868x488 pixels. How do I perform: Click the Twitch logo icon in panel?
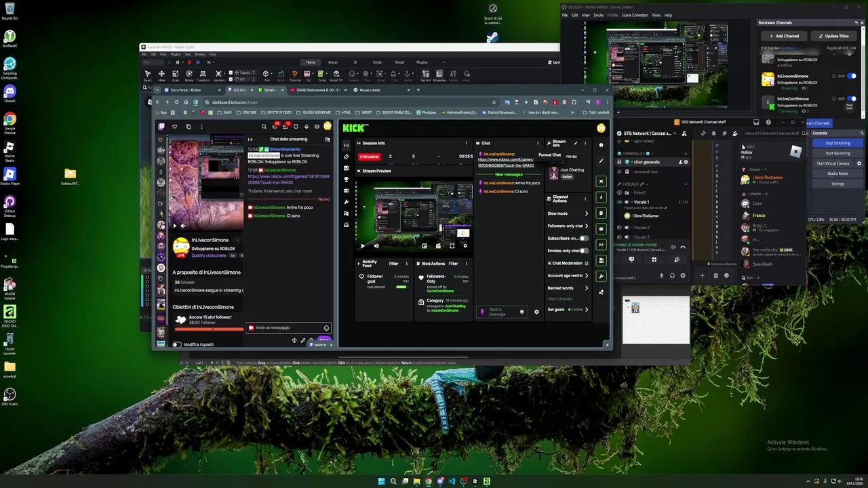tap(161, 126)
